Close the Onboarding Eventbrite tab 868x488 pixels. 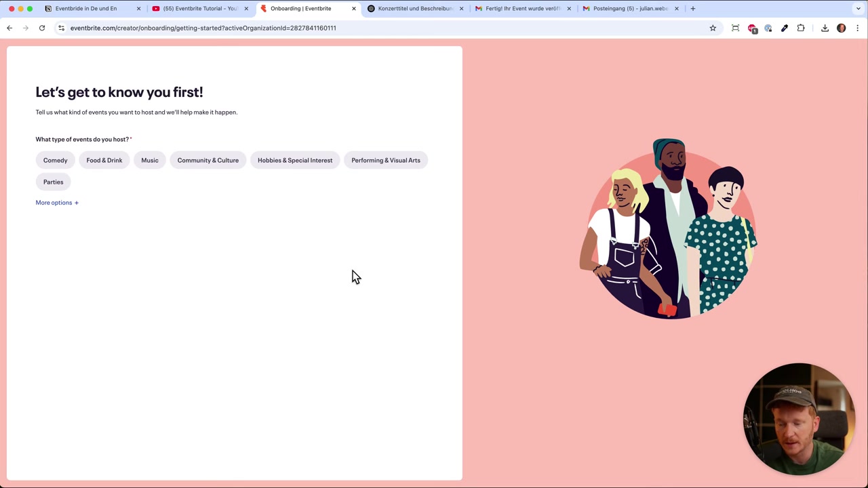click(x=353, y=8)
